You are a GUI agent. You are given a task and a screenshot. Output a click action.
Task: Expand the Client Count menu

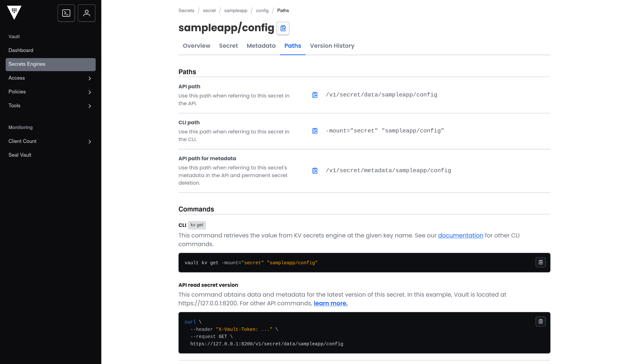[x=51, y=141]
